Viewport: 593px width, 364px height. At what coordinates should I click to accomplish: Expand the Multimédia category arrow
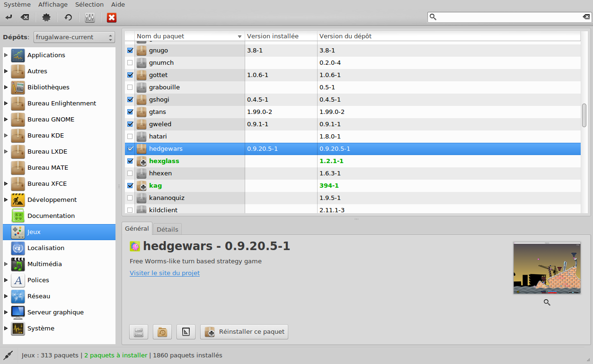6,264
